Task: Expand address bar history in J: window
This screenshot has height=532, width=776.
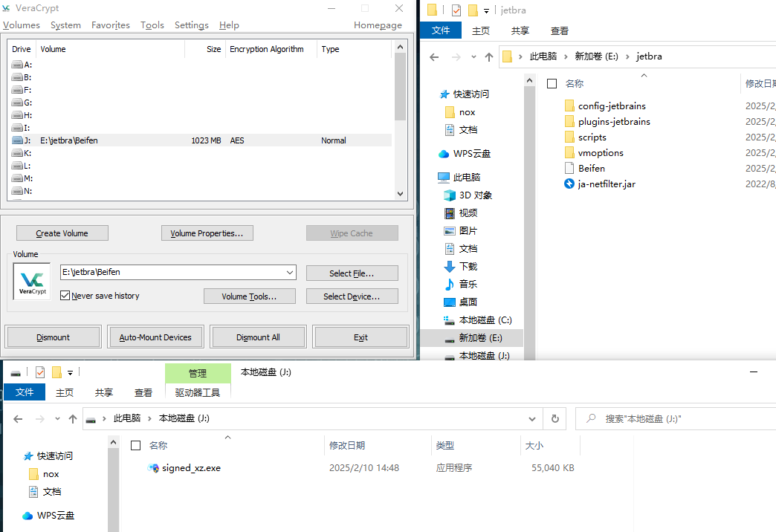Action: point(532,419)
